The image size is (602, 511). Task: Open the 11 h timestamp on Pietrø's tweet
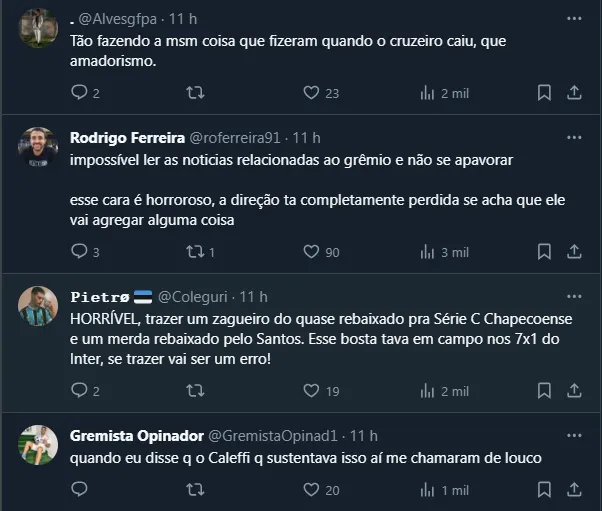tap(254, 297)
